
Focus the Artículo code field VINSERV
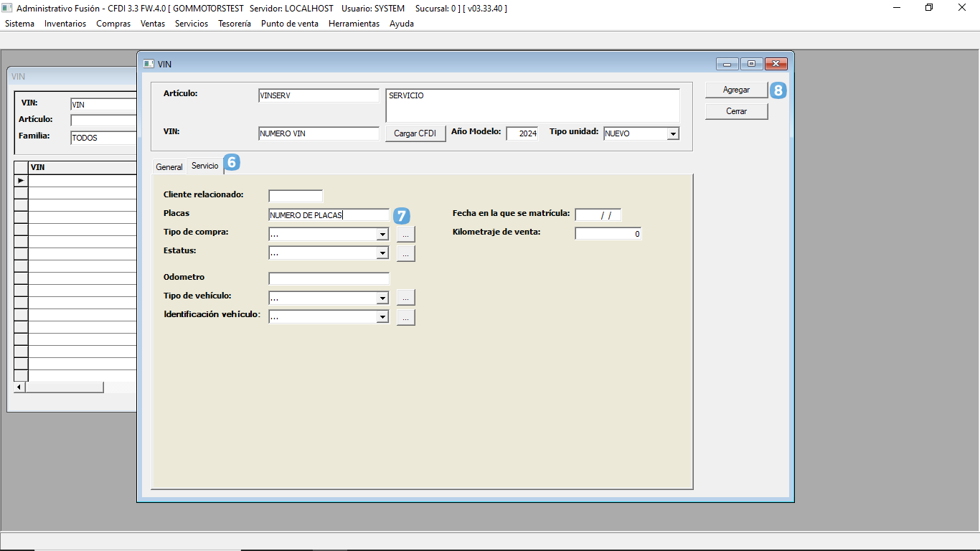tap(319, 95)
